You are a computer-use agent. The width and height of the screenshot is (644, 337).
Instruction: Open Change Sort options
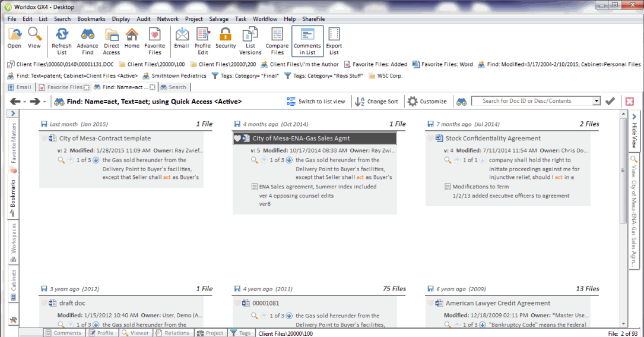pos(377,101)
